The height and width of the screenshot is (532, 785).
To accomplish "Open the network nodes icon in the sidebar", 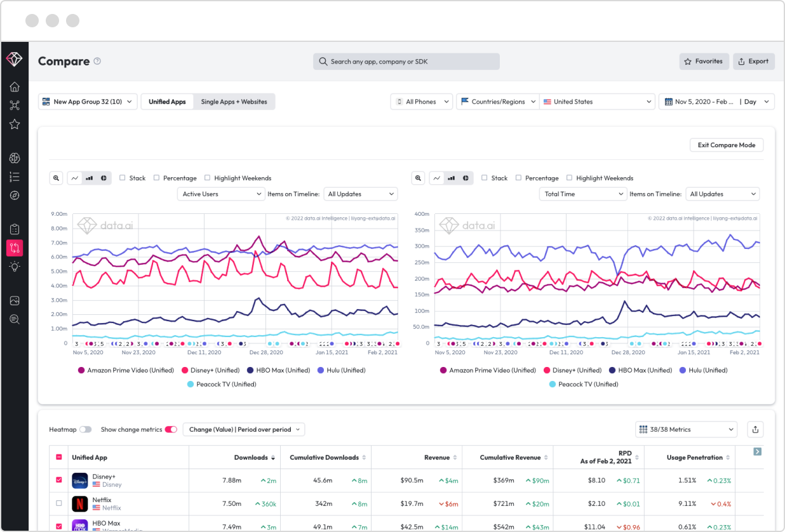I will 15,105.
